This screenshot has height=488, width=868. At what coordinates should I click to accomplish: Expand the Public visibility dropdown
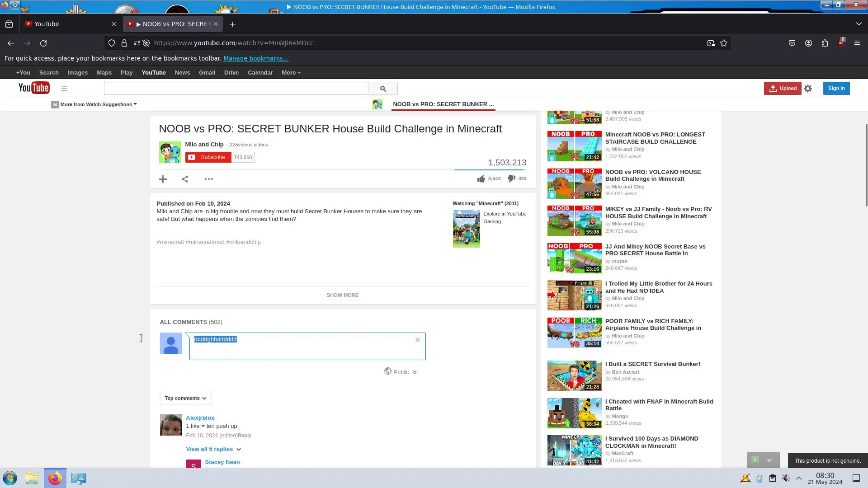tap(401, 372)
